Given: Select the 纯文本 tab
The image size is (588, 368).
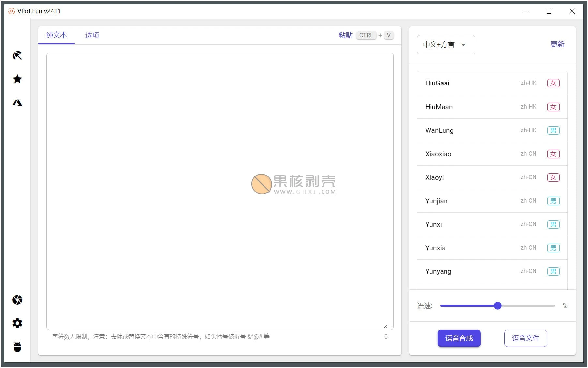Looking at the screenshot, I should [56, 35].
